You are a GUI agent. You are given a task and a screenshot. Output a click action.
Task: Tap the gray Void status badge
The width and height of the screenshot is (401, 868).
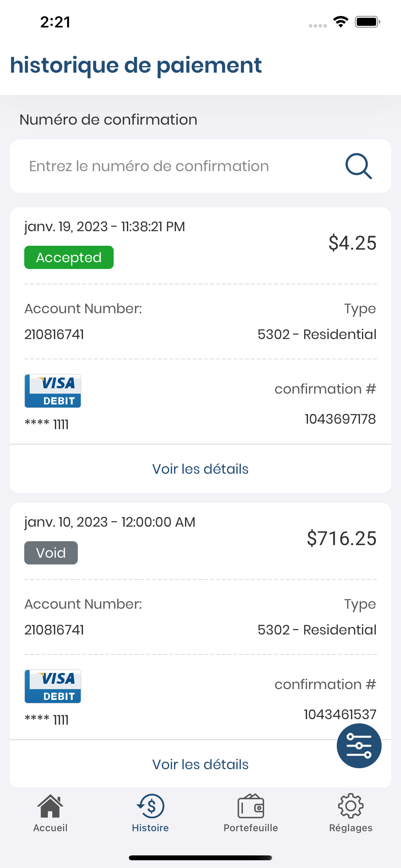point(51,553)
